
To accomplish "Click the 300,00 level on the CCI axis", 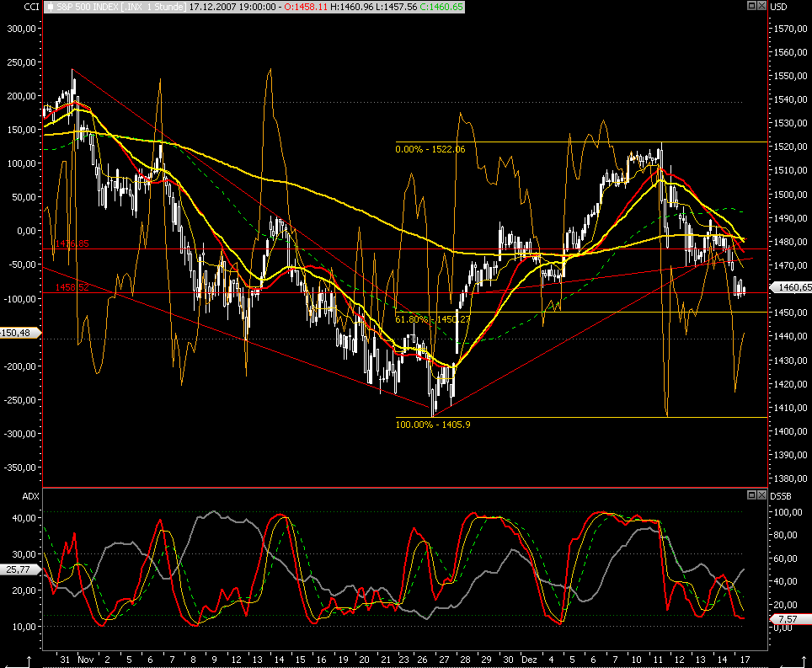I will click(21, 29).
